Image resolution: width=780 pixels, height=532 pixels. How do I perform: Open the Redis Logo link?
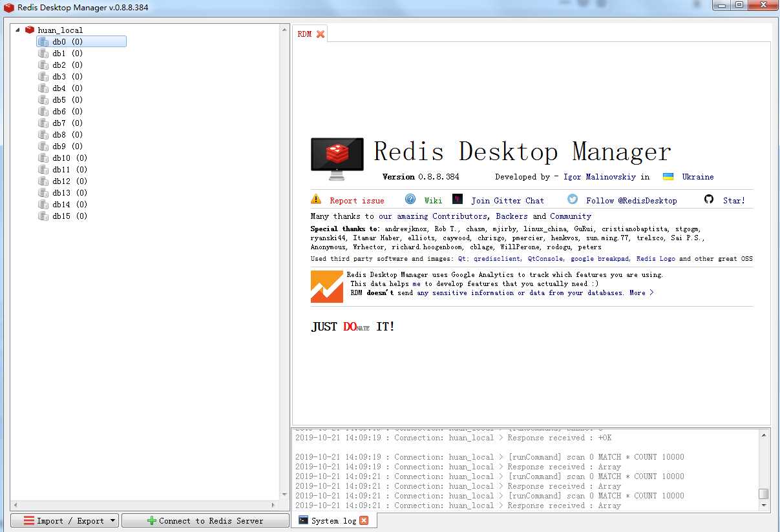656,259
